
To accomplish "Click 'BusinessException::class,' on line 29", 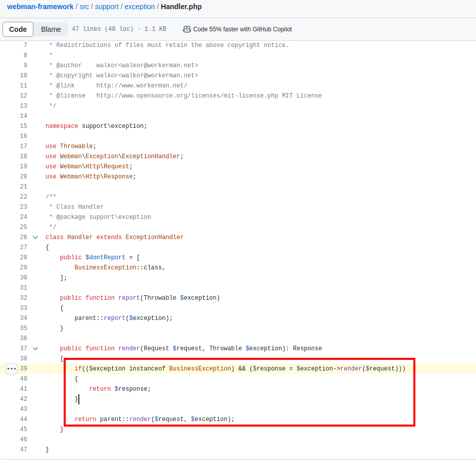I will 120,267.
